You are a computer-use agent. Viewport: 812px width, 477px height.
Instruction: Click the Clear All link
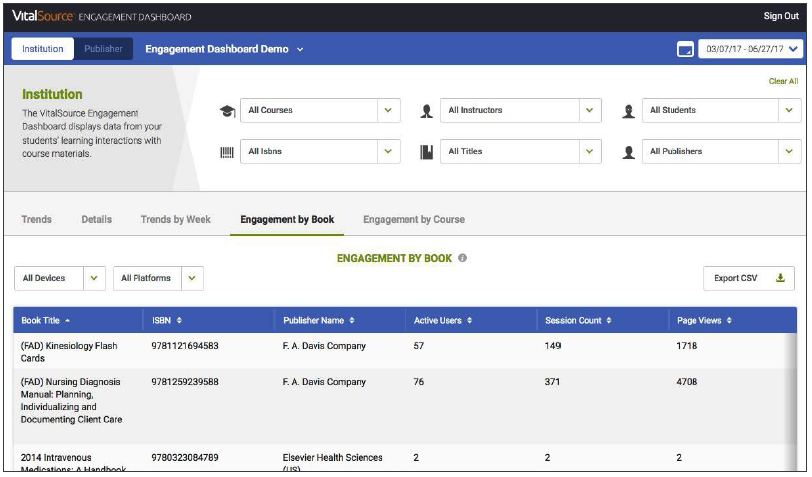pos(783,82)
